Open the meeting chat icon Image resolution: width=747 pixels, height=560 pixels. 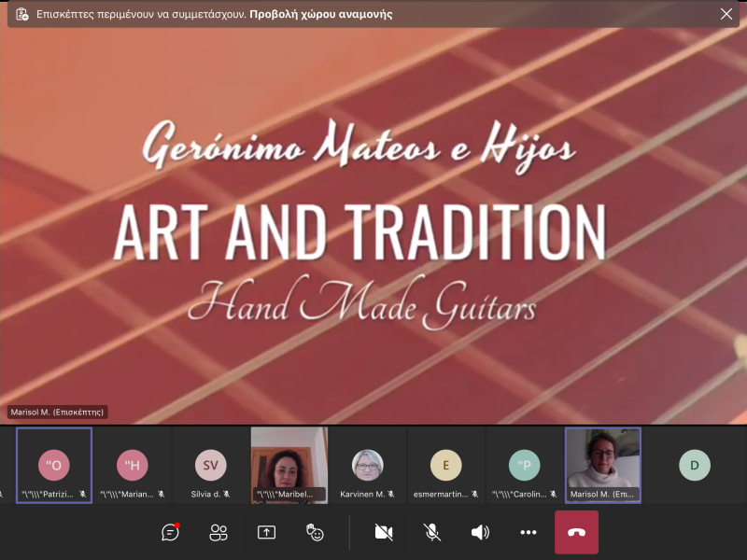click(x=170, y=532)
